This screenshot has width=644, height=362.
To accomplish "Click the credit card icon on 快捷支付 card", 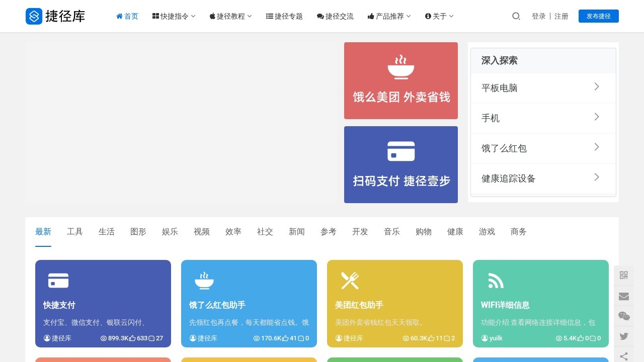I will [58, 280].
